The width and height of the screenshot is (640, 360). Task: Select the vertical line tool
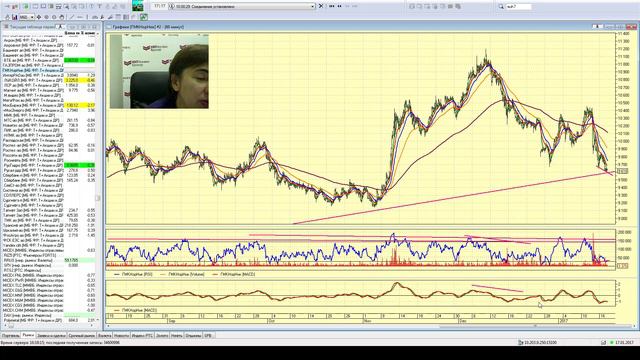click(87, 17)
